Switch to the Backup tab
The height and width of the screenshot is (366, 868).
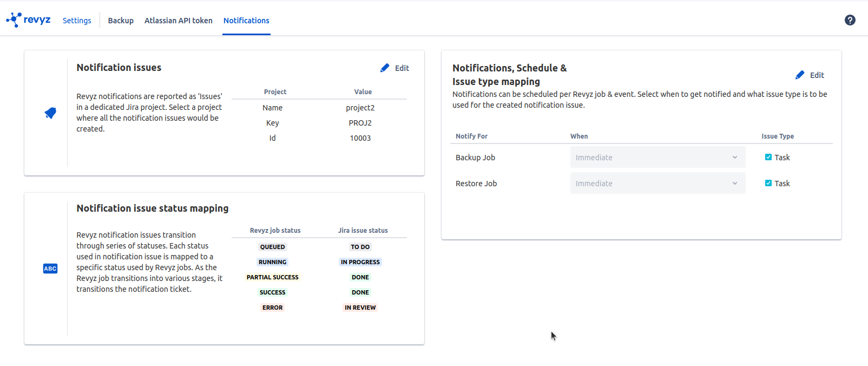tap(121, 21)
